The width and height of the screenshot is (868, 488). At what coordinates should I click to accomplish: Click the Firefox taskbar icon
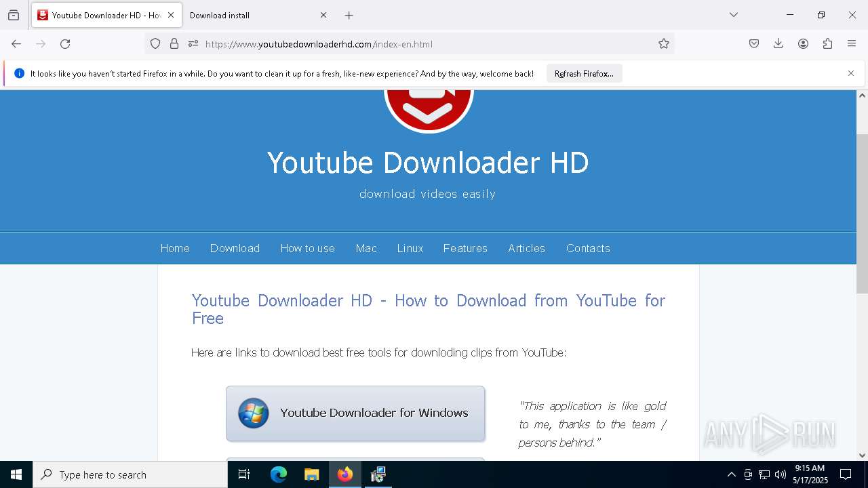[345, 474]
